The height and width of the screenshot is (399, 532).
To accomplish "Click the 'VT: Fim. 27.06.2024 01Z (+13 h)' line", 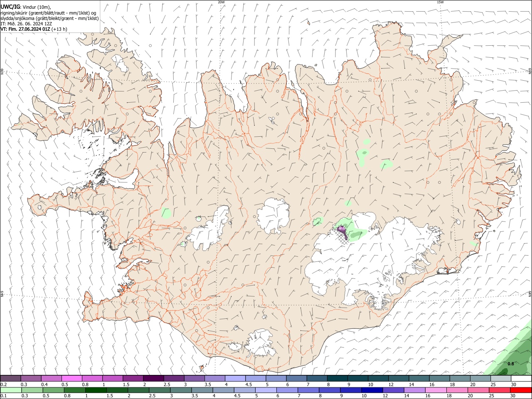I will 34,29.
